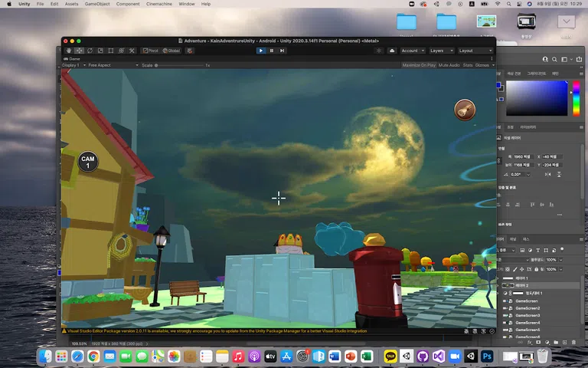Image resolution: width=588 pixels, height=368 pixels.
Task: Open the Account dropdown
Action: click(x=412, y=51)
